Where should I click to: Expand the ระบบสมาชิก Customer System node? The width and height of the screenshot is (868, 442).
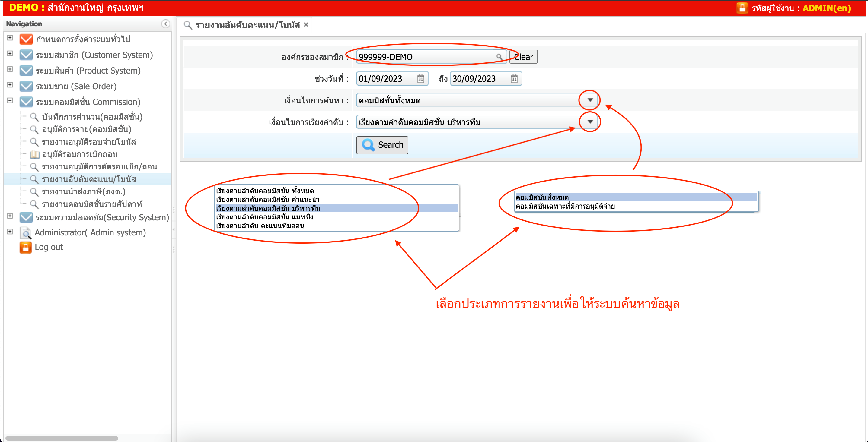point(10,54)
